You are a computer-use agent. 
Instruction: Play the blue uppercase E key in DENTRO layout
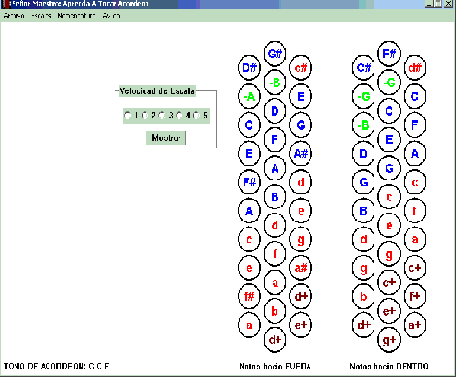coord(389,140)
